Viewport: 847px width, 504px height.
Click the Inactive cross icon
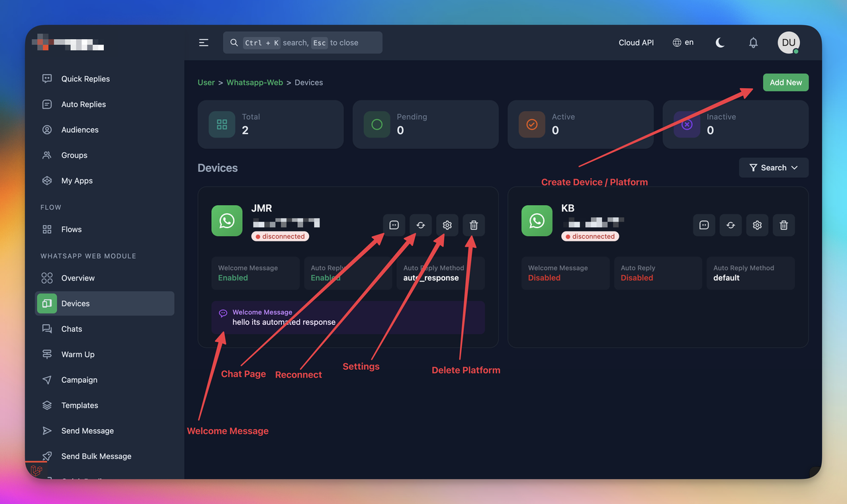(x=687, y=124)
